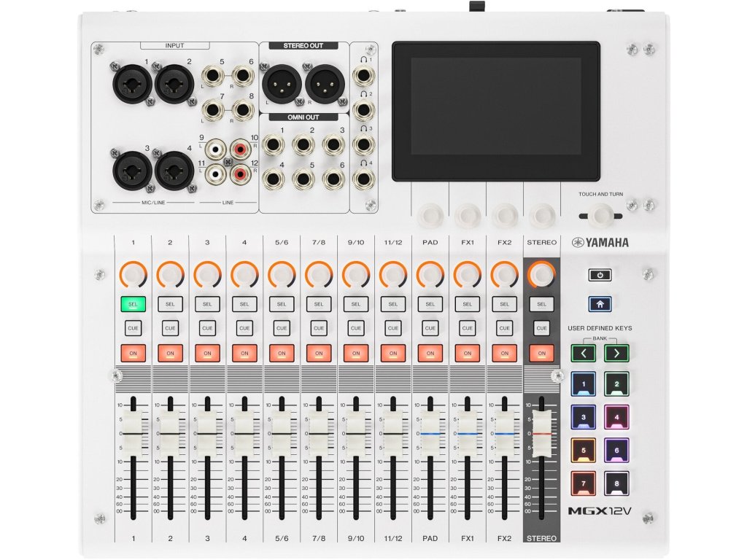Click FX2 channel orange ring knob
747x560 pixels.
tap(505, 275)
